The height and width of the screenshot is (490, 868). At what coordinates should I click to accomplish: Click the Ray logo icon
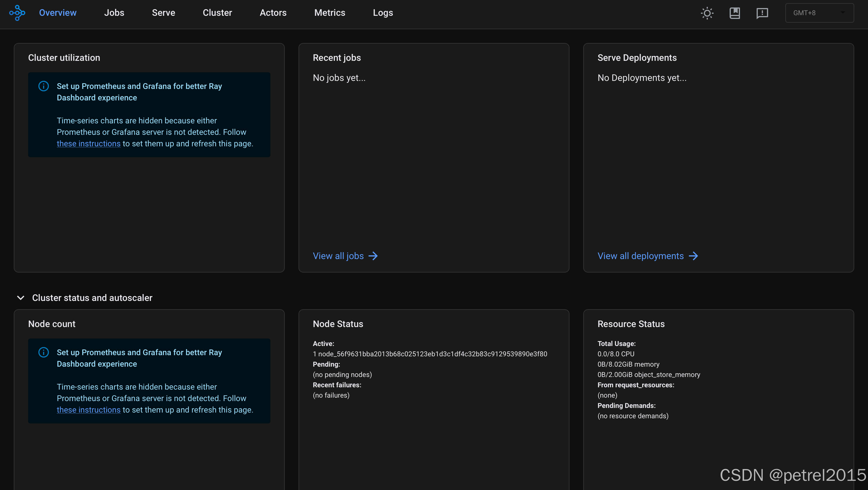point(17,13)
